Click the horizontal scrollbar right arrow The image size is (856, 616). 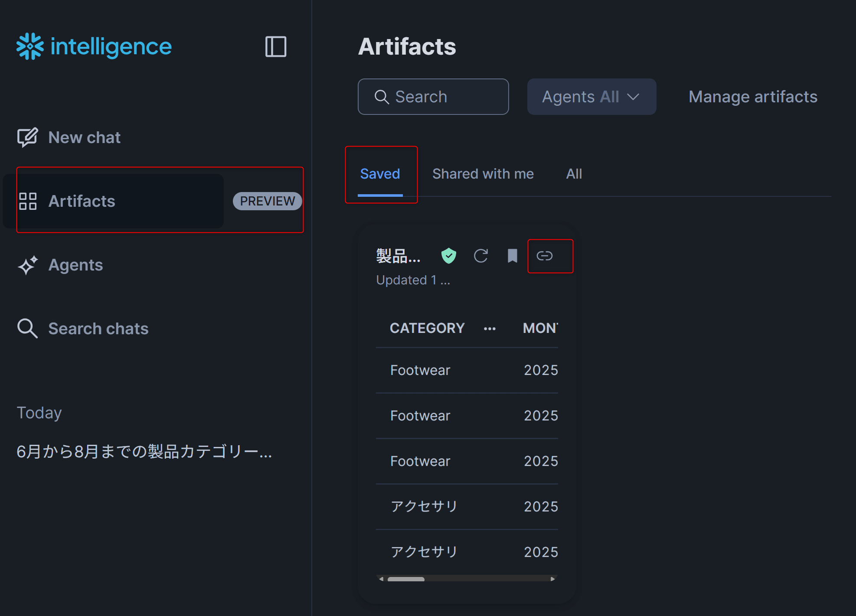pos(553,579)
